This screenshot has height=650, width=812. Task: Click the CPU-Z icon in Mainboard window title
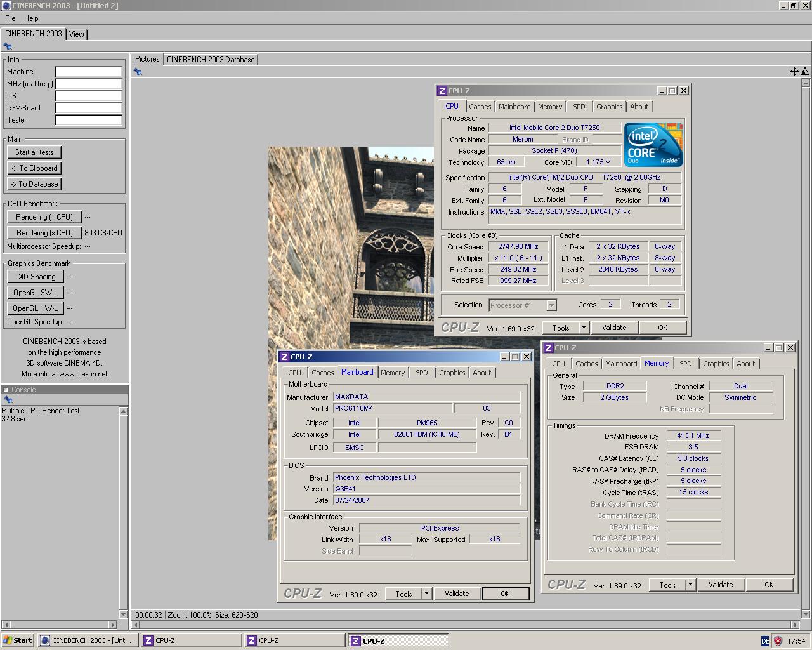[285, 357]
